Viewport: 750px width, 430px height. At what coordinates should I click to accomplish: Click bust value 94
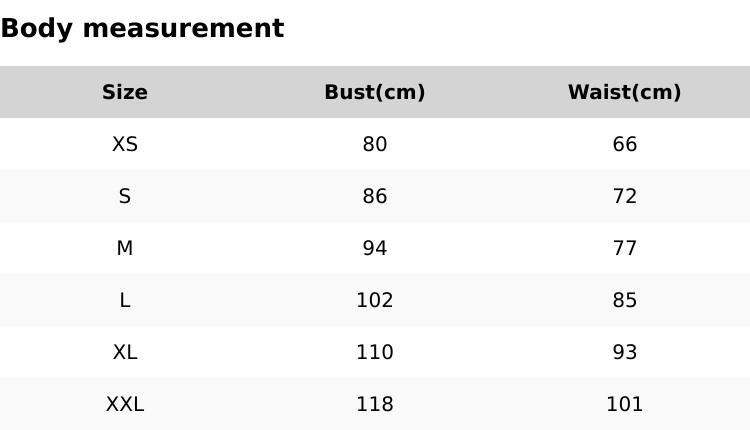[x=375, y=249]
